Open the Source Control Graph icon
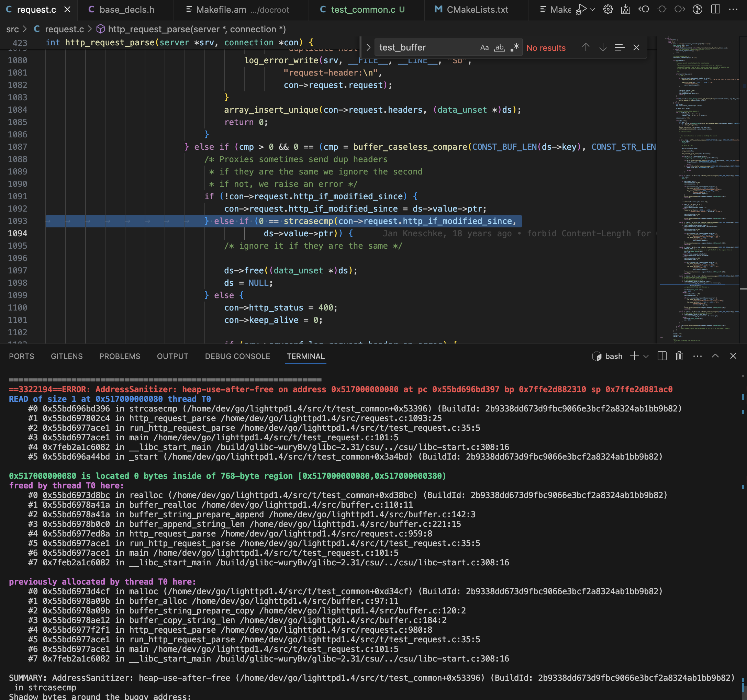 click(x=698, y=9)
